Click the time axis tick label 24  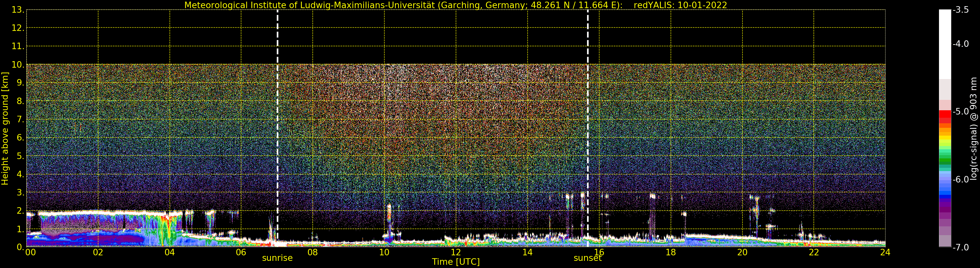click(x=885, y=252)
